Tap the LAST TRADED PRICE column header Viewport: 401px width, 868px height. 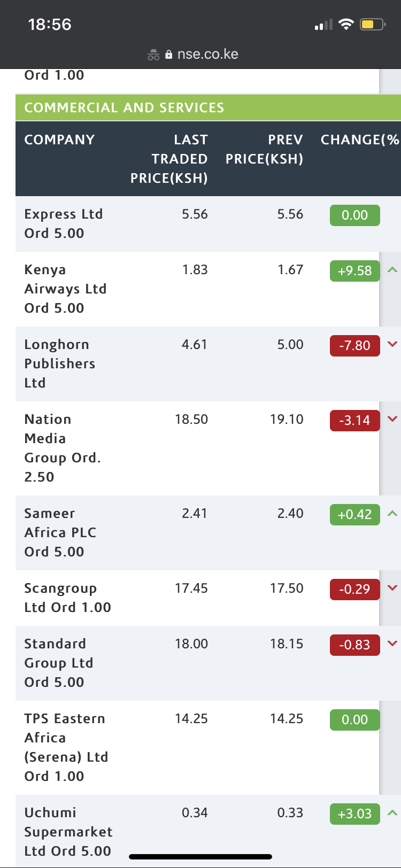tap(169, 159)
